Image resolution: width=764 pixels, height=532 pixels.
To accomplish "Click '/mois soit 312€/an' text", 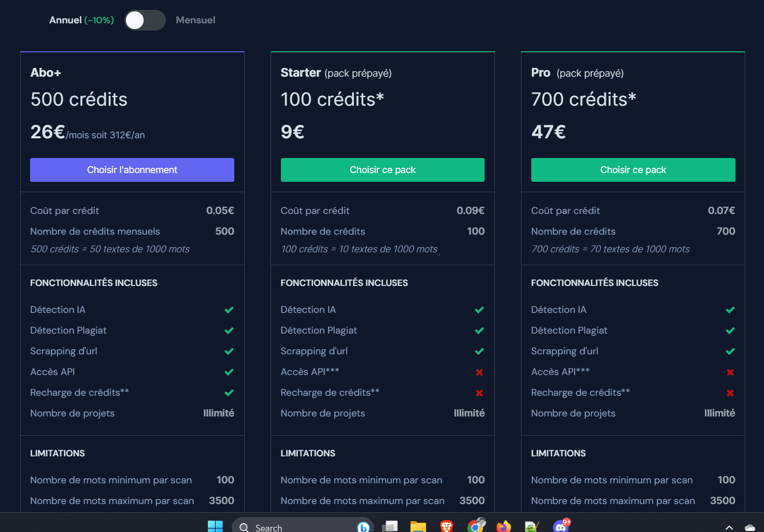I will click(106, 135).
